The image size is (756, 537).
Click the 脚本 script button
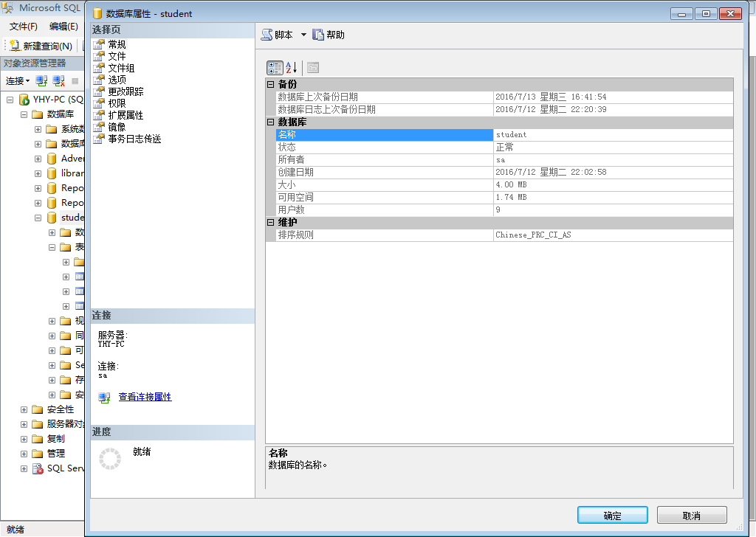click(278, 35)
